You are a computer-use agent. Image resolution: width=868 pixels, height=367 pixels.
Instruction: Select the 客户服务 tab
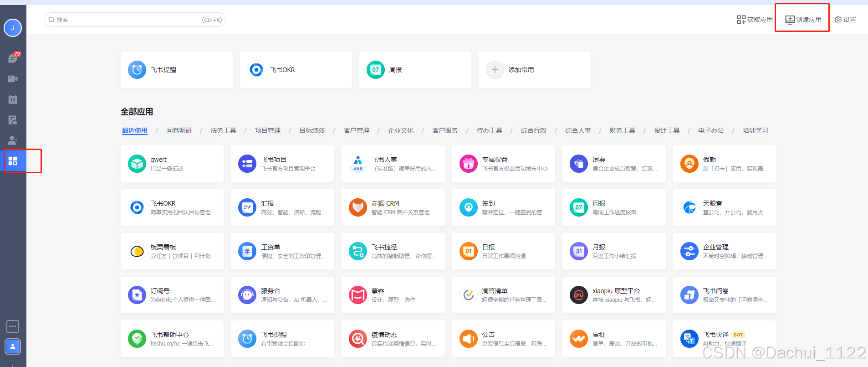coord(445,130)
